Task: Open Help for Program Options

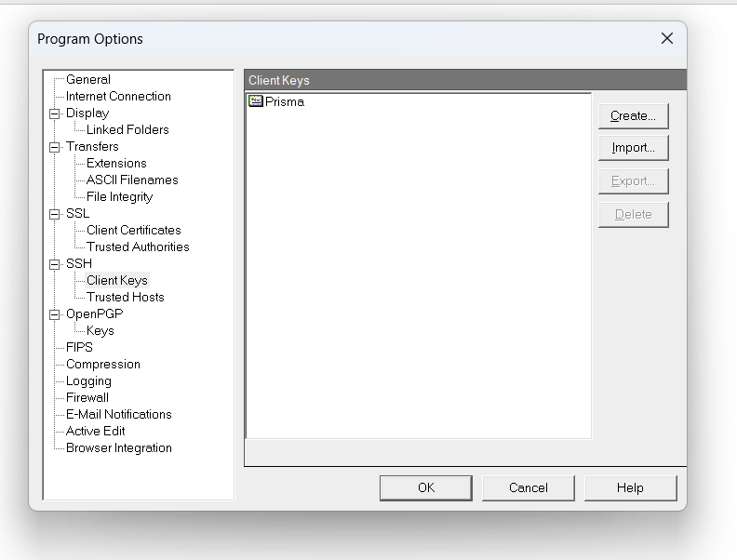Action: 630,488
